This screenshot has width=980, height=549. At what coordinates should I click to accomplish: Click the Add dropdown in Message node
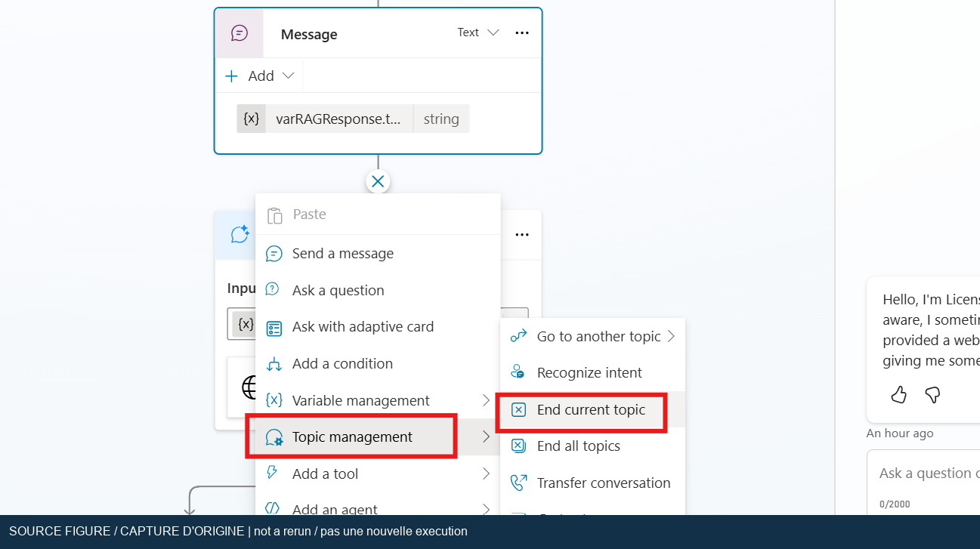(x=260, y=76)
